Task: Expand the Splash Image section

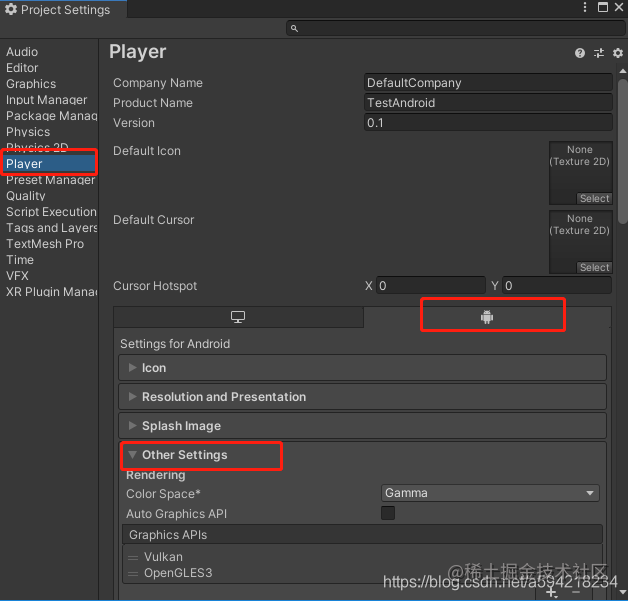Action: click(362, 425)
